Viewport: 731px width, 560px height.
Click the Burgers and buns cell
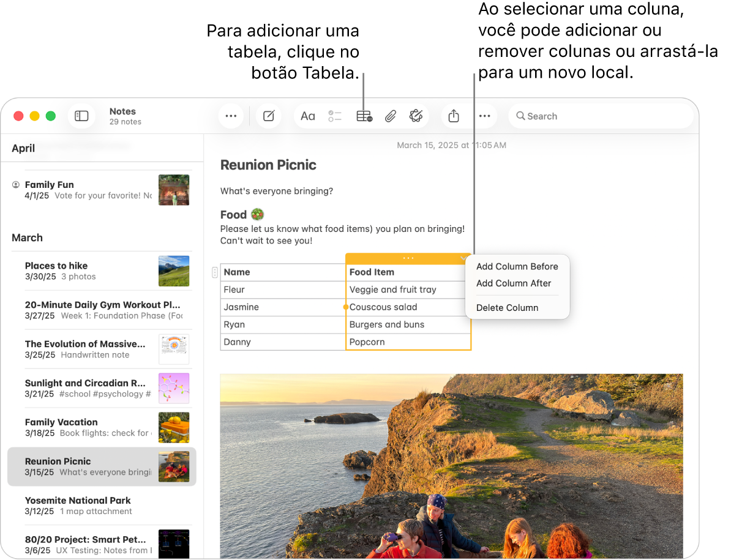(408, 325)
